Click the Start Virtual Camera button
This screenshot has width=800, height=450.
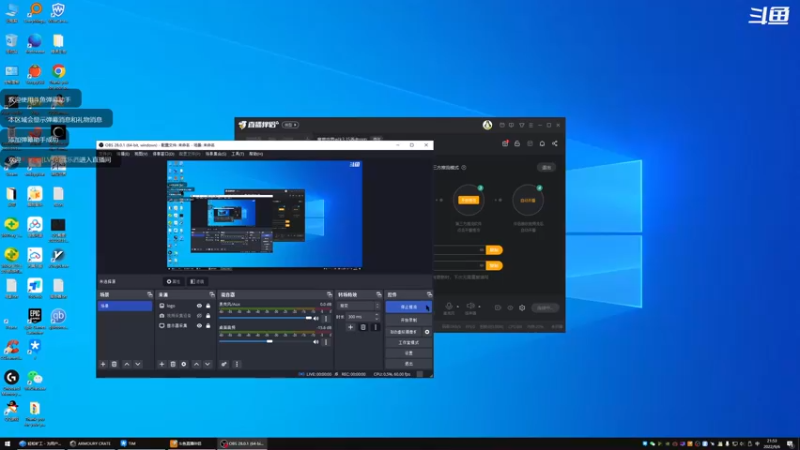pos(404,332)
